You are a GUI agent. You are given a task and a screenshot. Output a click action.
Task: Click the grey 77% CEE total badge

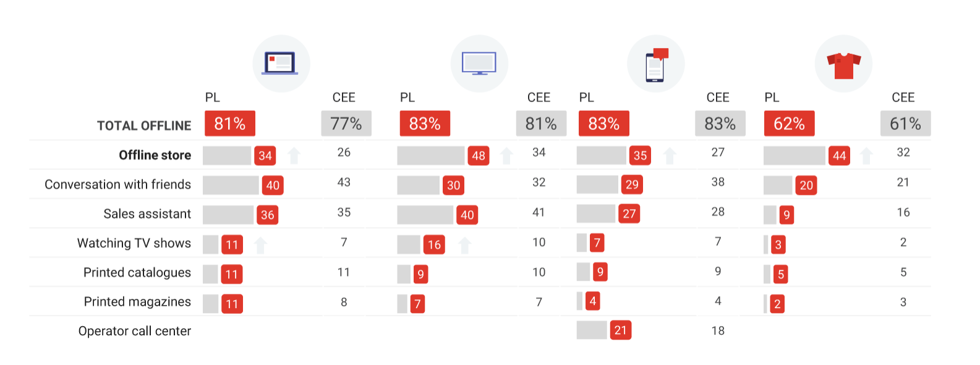tap(346, 124)
